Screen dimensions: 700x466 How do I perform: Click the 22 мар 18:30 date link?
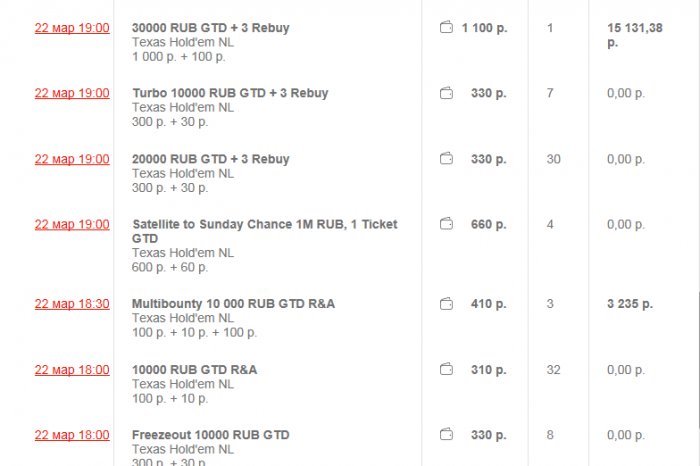[72, 304]
